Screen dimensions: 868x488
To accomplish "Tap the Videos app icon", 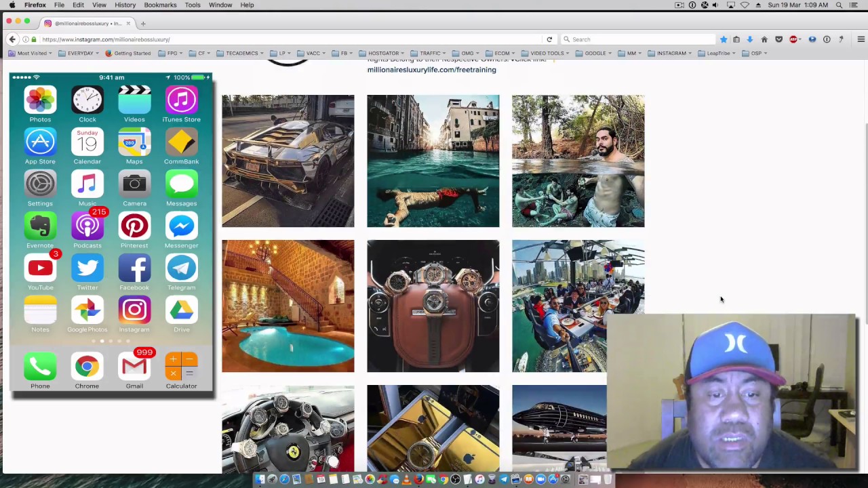I will (x=134, y=100).
